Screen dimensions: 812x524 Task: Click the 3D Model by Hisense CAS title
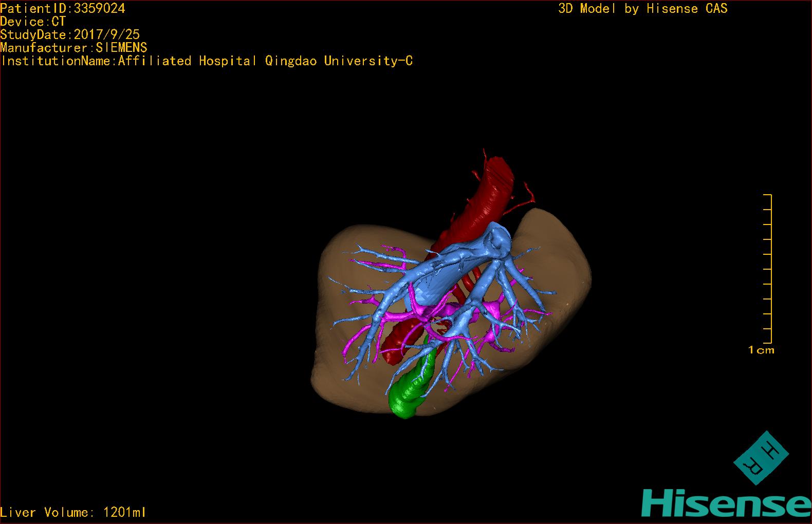pos(643,9)
